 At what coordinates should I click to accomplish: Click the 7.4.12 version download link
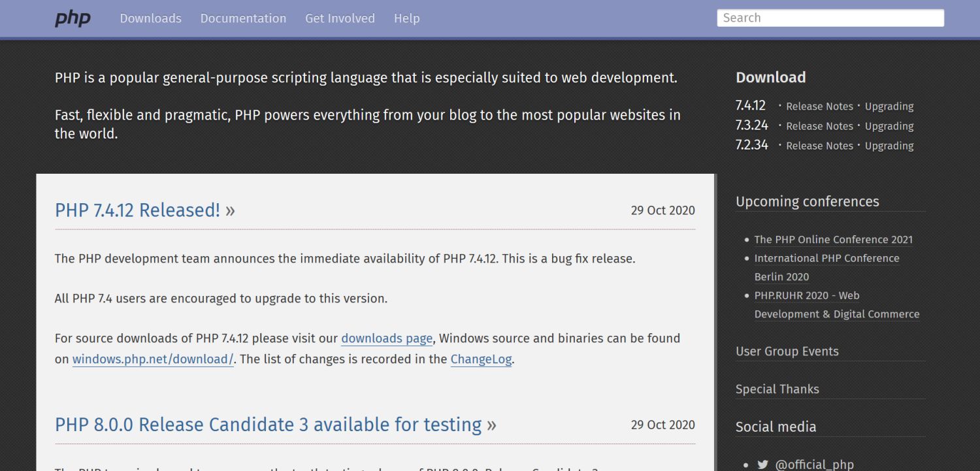tap(751, 105)
